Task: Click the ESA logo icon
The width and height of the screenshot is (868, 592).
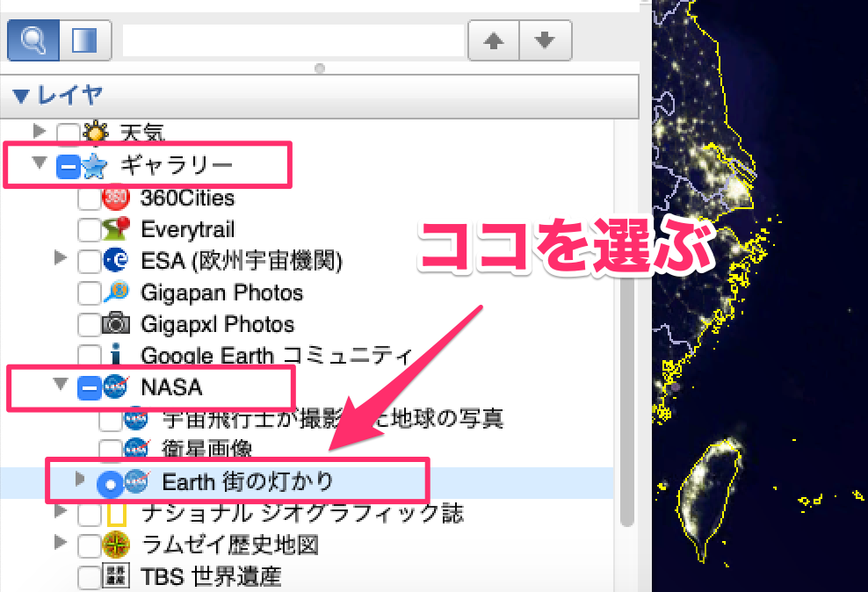Action: click(x=116, y=261)
